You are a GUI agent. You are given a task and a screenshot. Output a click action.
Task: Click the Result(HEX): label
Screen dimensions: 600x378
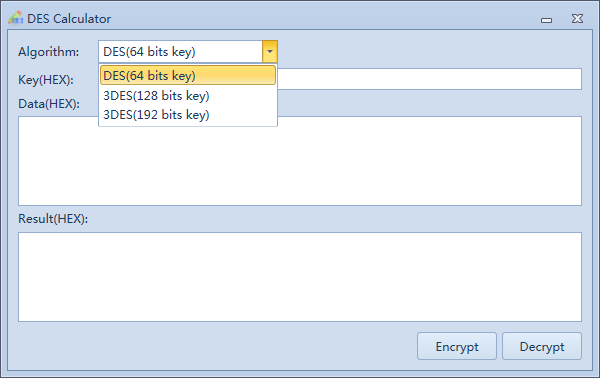pos(53,219)
